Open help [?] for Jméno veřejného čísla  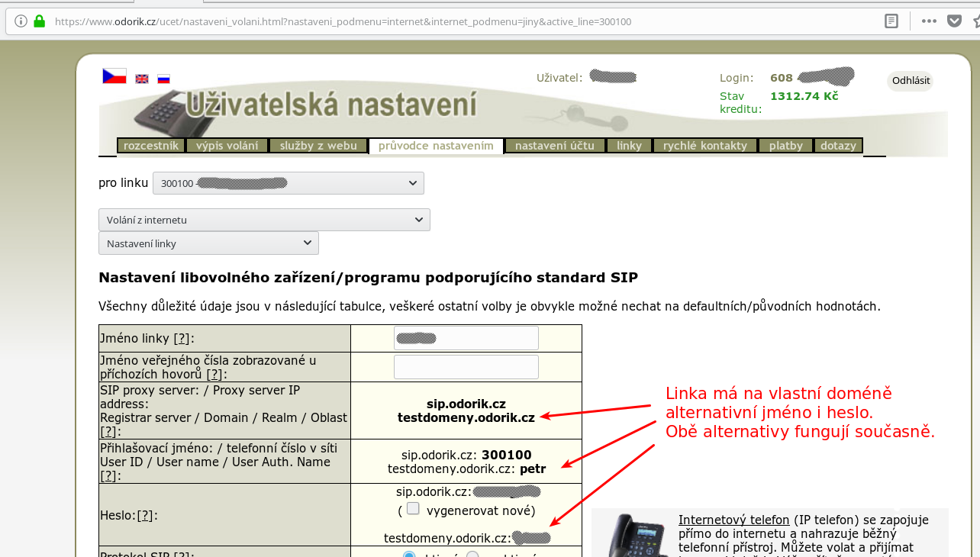214,374
